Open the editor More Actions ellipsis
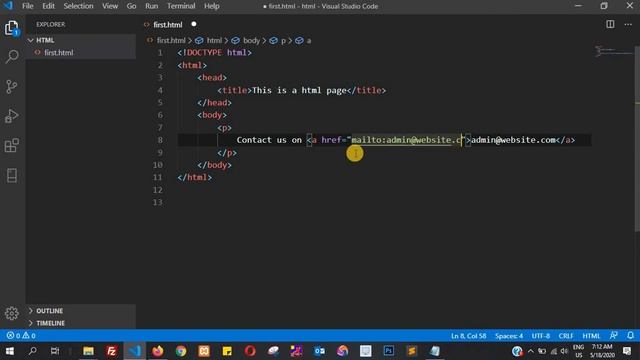This screenshot has width=640, height=360. (x=628, y=24)
